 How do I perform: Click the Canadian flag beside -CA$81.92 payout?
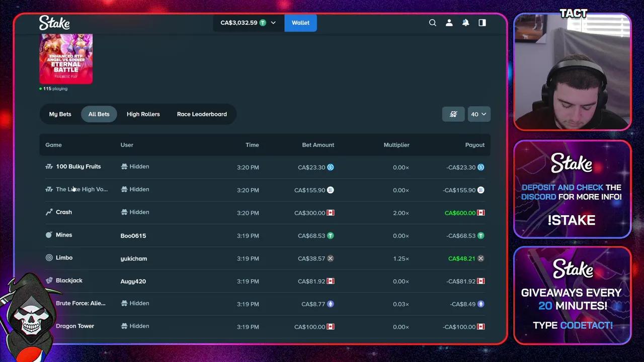pos(481,281)
